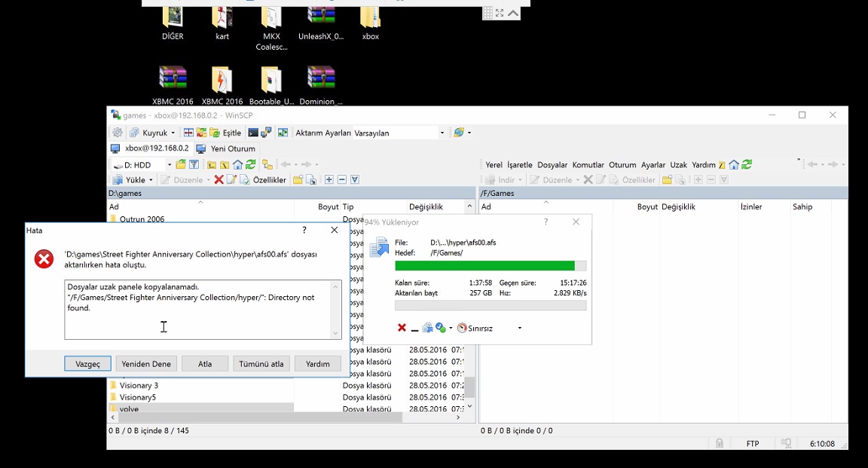
Task: Click the remote home directory icon
Action: click(733, 164)
